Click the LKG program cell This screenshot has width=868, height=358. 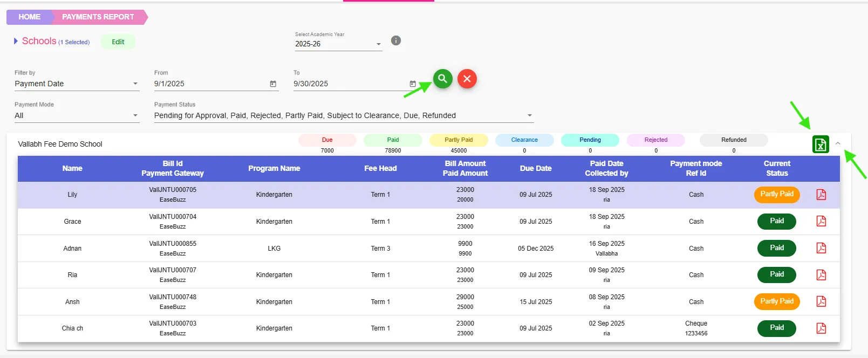(x=274, y=249)
